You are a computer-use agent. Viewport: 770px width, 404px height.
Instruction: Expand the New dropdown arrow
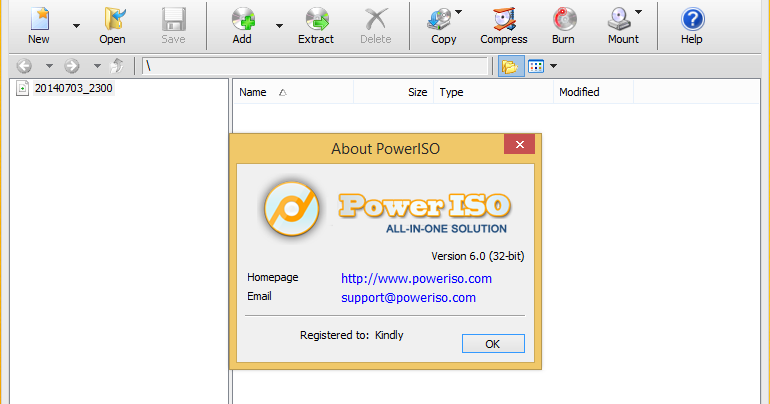[76, 26]
